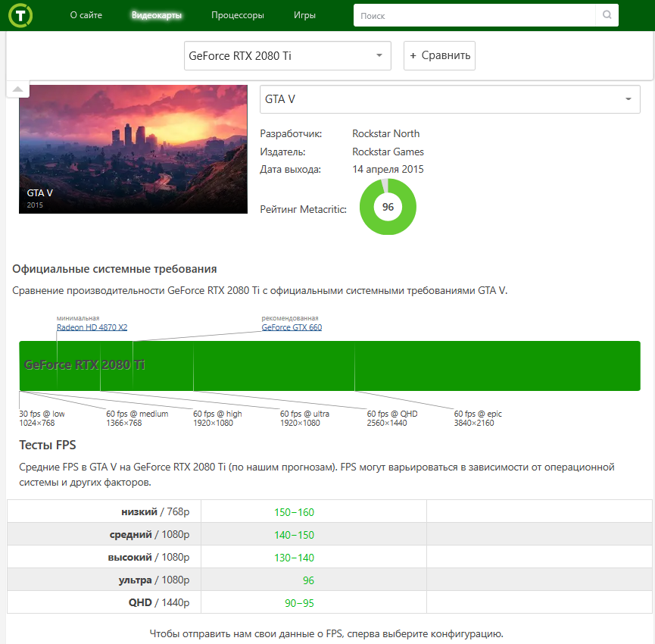Click the 'ультра / 1080p' row label
The width and height of the screenshot is (655, 644).
154,580
